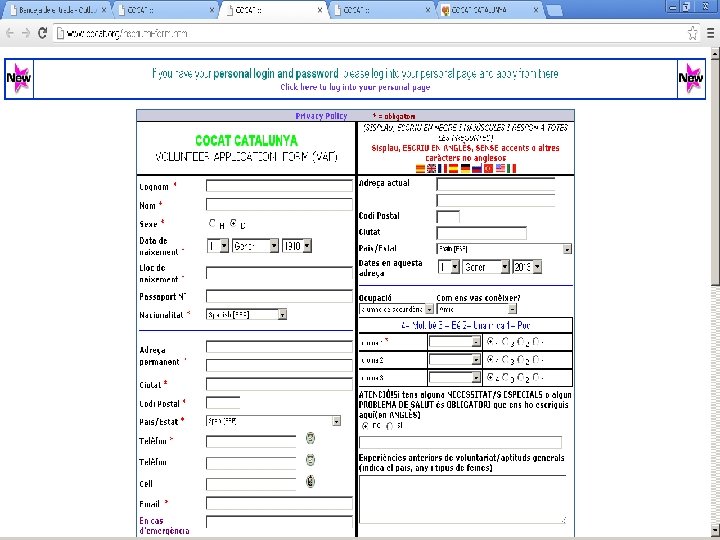Select the H option for Sexe

[212, 223]
